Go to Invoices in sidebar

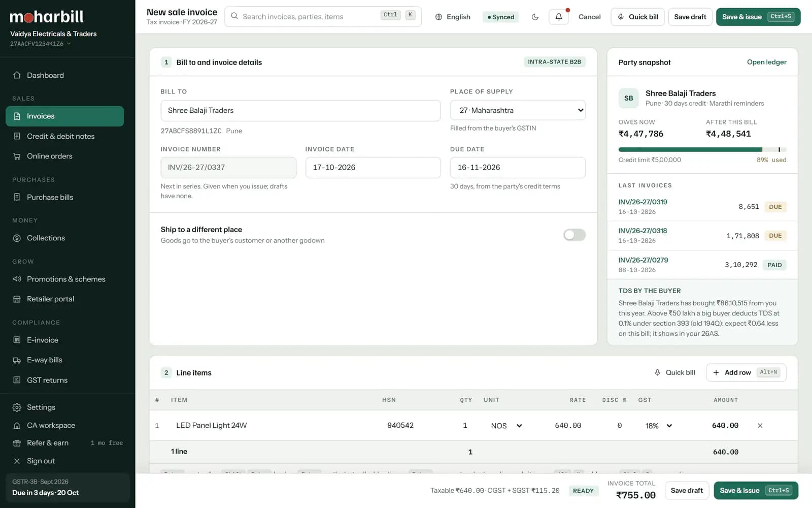tap(64, 116)
